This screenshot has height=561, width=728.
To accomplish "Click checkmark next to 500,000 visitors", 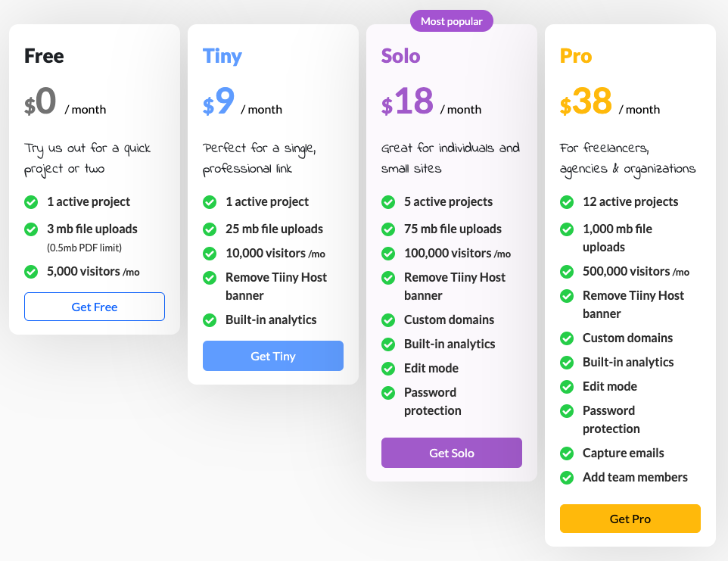I will click(567, 272).
